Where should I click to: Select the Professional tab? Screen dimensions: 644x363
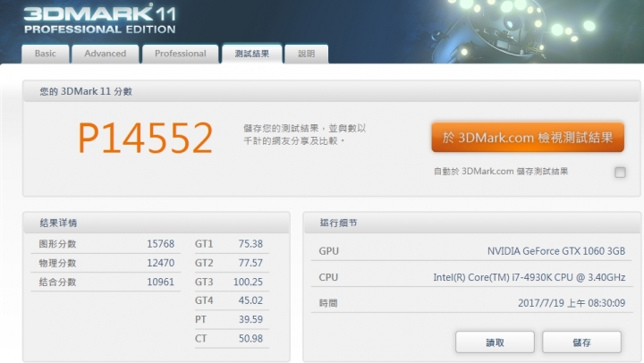point(181,54)
